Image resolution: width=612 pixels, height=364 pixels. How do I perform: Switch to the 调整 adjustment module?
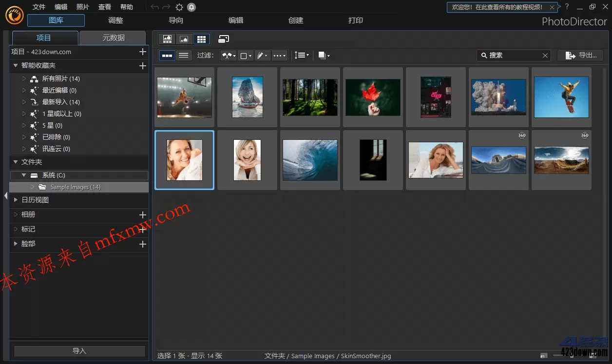(115, 20)
